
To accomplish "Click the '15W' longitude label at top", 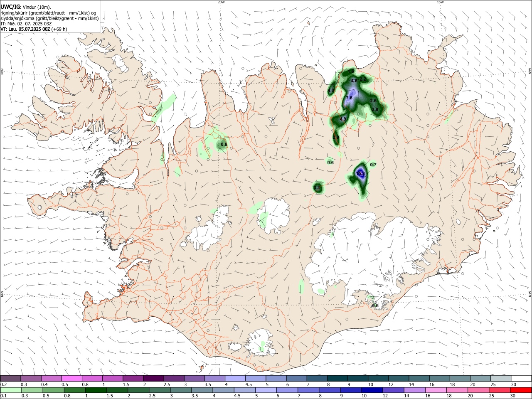I will 440,2.
